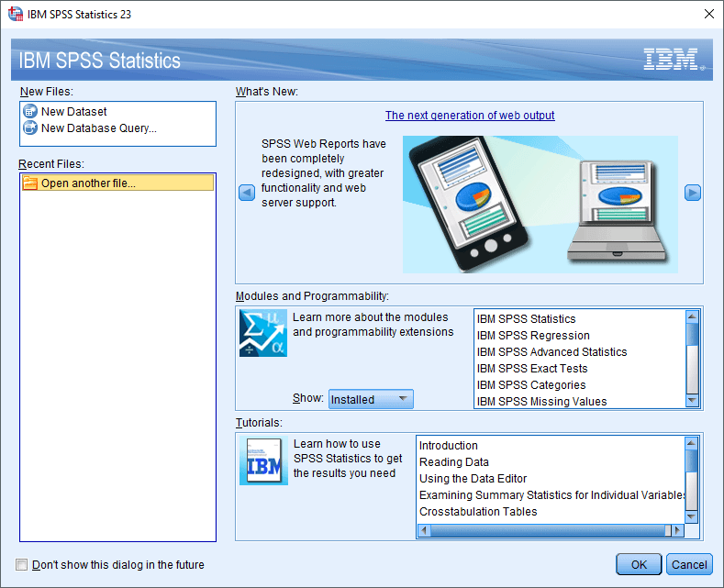Screen dimensions: 724x588
Task: Open the next generation of web output link
Action: pos(470,116)
